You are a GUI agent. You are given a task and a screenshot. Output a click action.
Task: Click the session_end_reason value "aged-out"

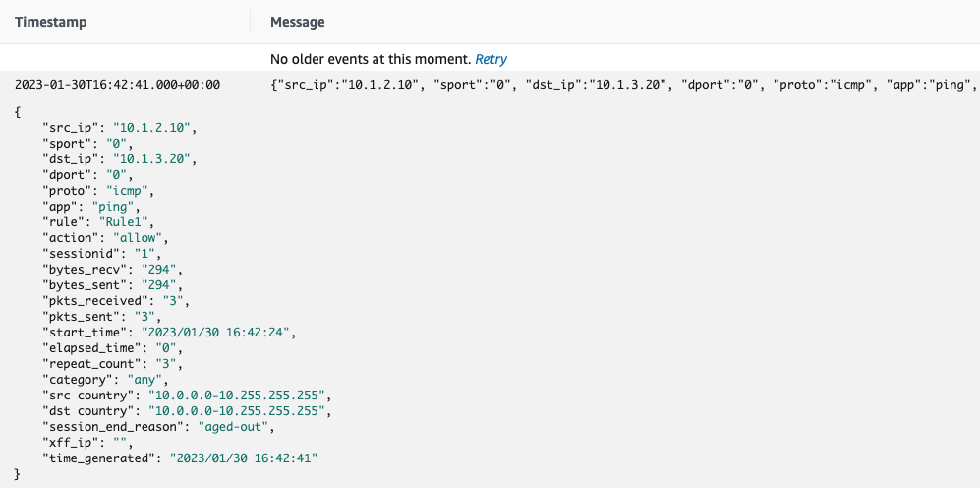click(228, 425)
